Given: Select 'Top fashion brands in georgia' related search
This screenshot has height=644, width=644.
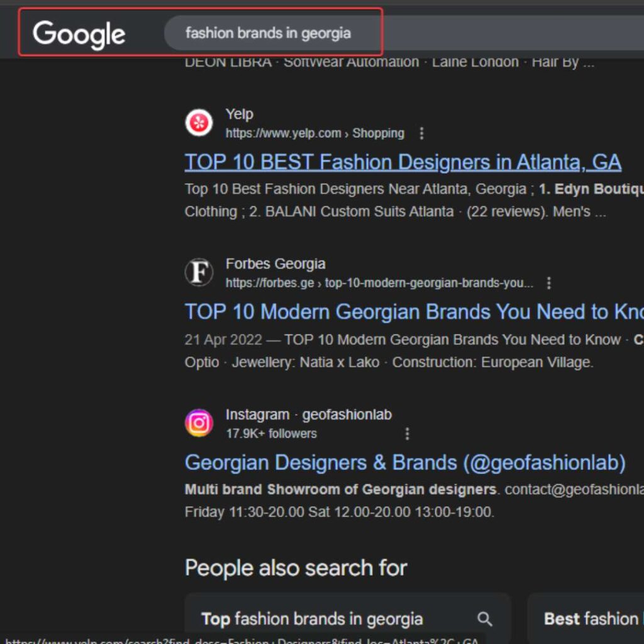Looking at the screenshot, I should [x=347, y=619].
